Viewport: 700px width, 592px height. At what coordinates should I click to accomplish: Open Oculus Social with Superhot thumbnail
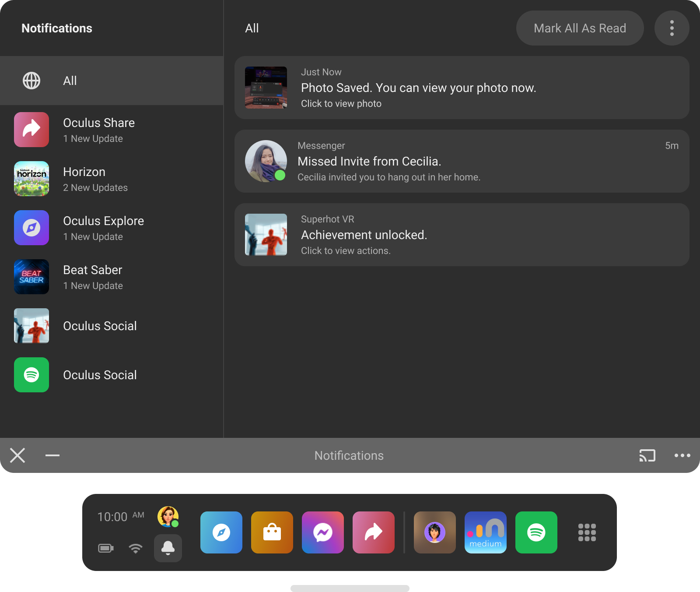click(x=112, y=326)
